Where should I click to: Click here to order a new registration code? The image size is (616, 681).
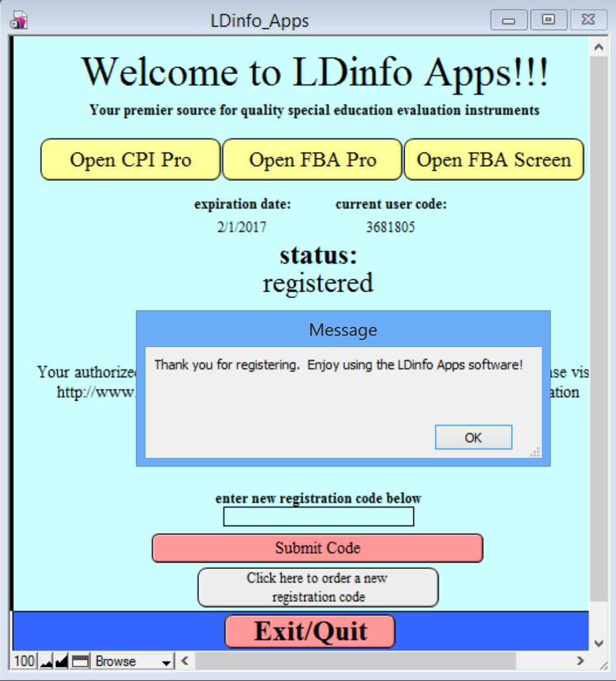click(x=318, y=587)
